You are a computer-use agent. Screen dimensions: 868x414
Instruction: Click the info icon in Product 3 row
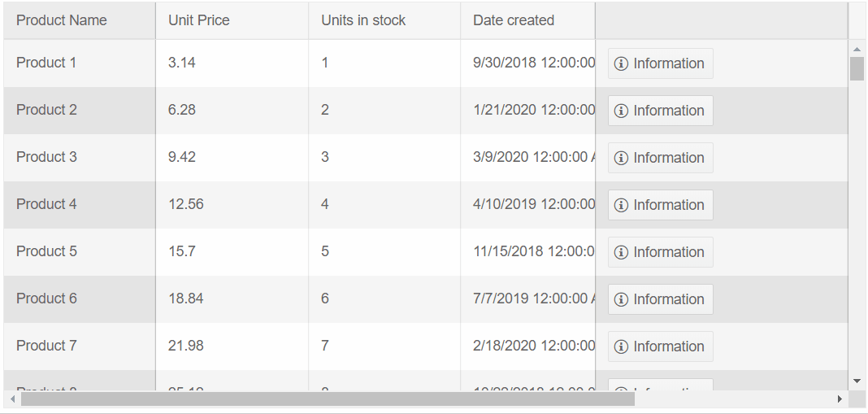point(621,158)
